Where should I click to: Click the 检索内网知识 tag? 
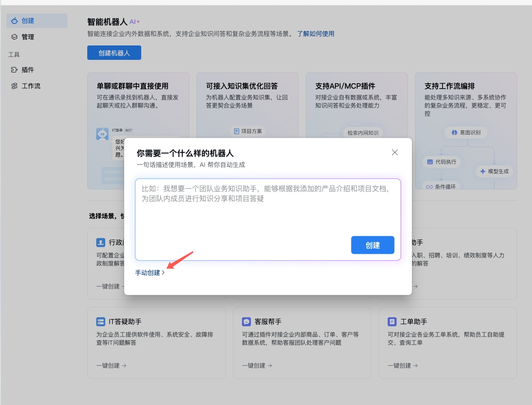point(363,133)
